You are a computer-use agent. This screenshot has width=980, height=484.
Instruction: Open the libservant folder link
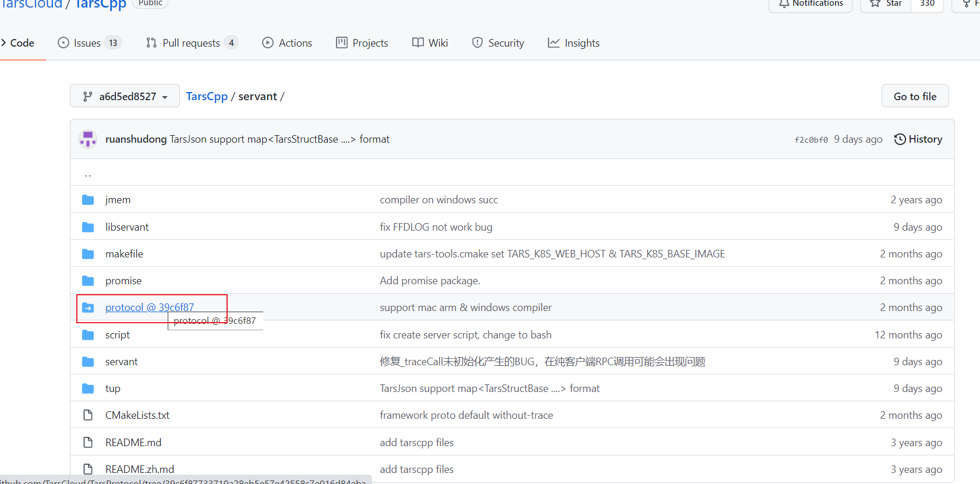(127, 227)
